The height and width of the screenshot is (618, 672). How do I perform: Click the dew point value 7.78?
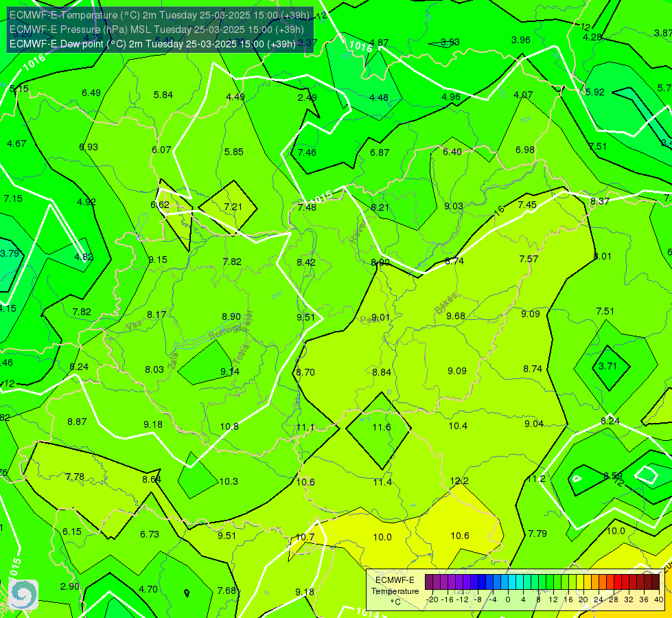[75, 477]
